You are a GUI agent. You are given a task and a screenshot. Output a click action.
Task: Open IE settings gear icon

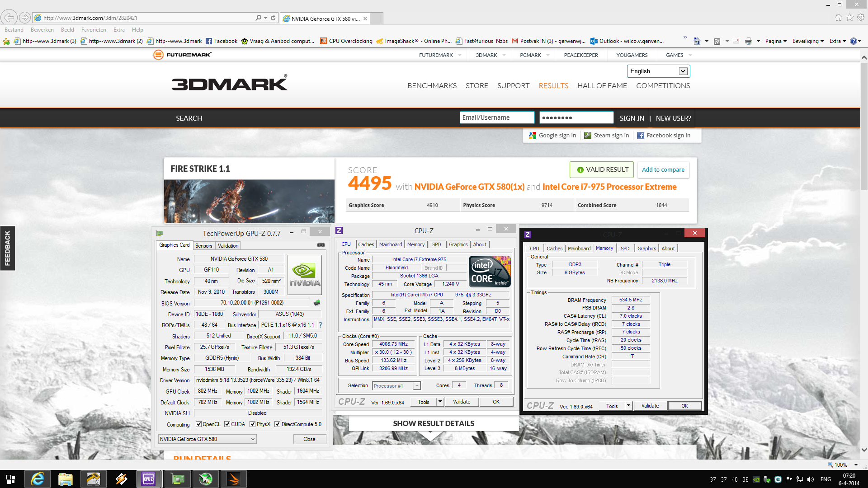pos(861,18)
